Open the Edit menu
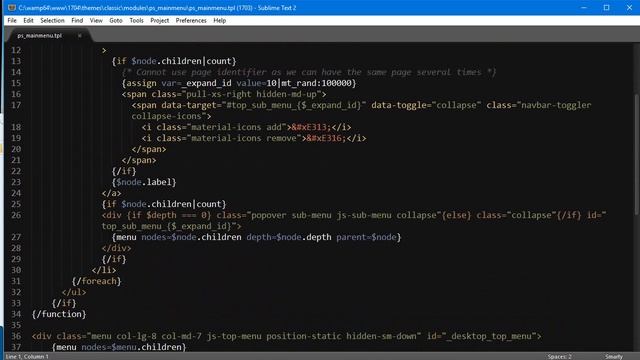640x360 pixels. (x=28, y=20)
